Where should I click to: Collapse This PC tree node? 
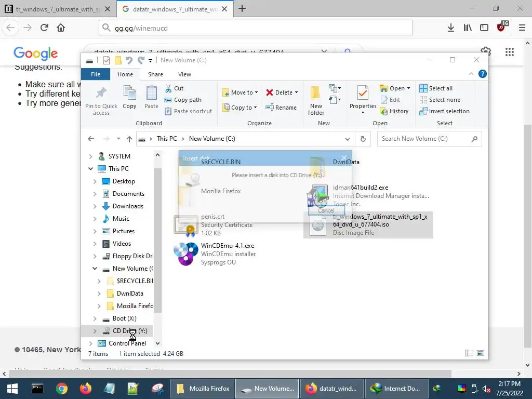[90, 169]
